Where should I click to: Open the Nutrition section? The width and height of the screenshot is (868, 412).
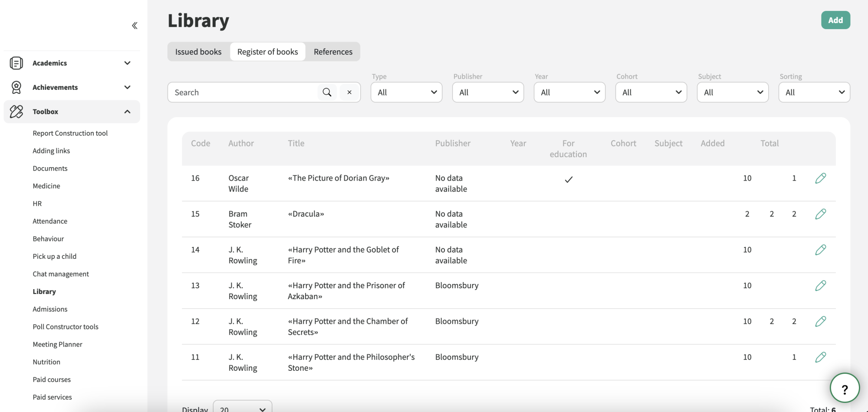coord(46,362)
